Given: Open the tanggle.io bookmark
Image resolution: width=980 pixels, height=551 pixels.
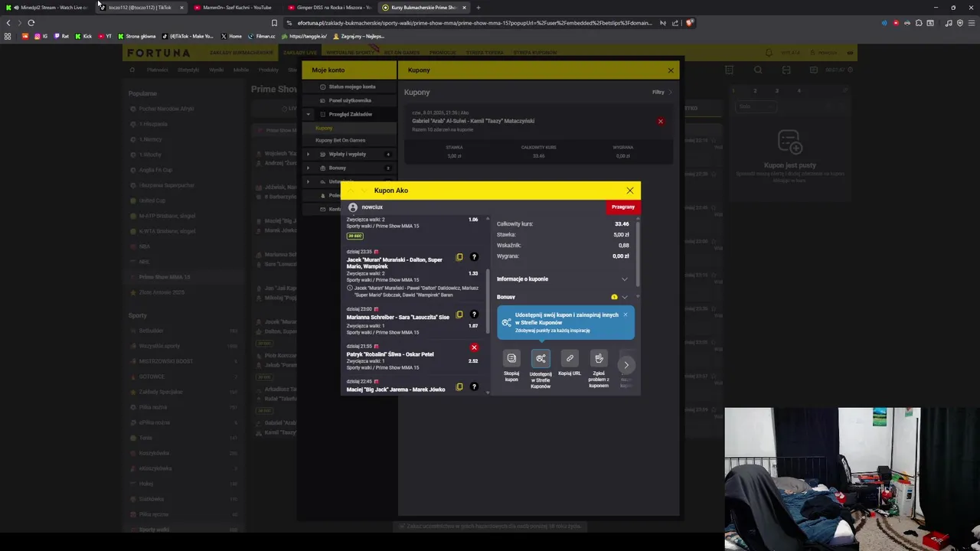Looking at the screenshot, I should 304,36.
